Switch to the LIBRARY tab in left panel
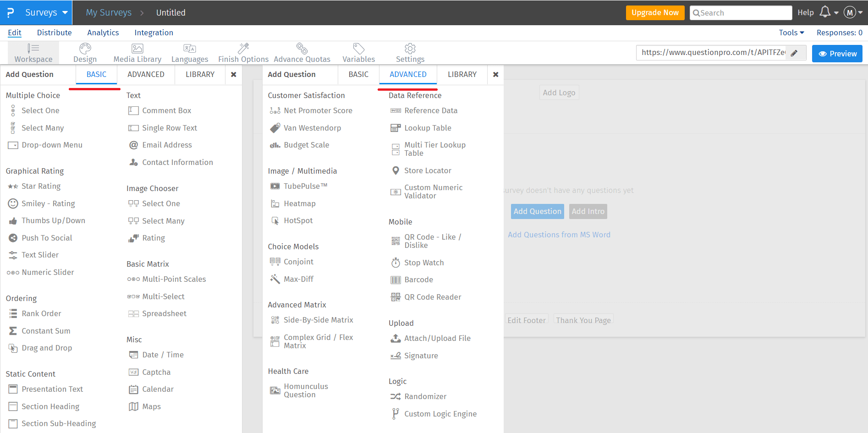The width and height of the screenshot is (868, 433). point(200,74)
